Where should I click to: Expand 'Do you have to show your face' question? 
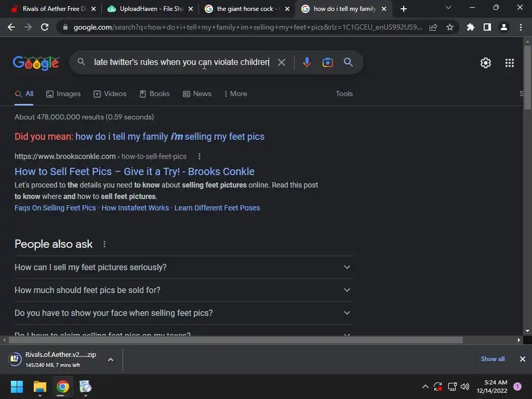(183, 313)
